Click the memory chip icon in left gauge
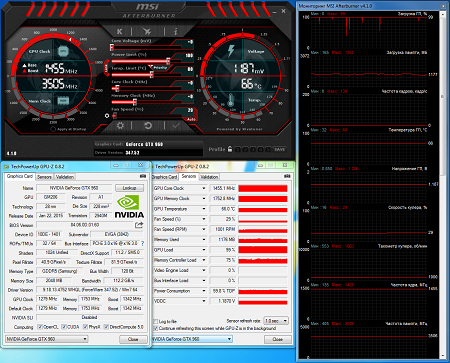The height and width of the screenshot is (363, 450). pos(63,100)
